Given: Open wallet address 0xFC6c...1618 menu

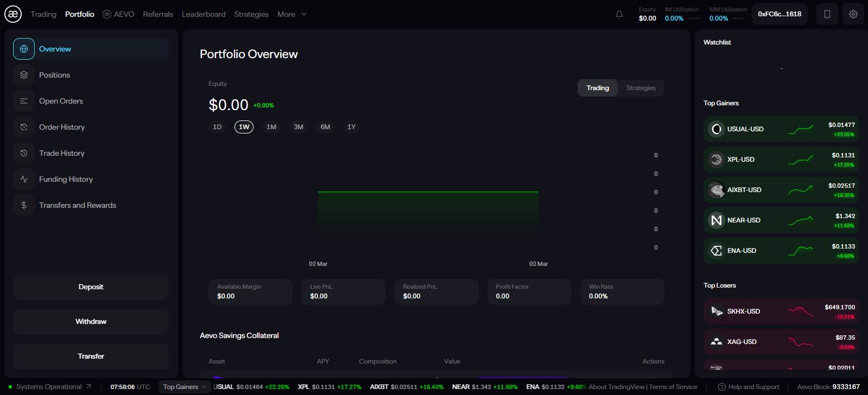Looking at the screenshot, I should click(x=780, y=14).
